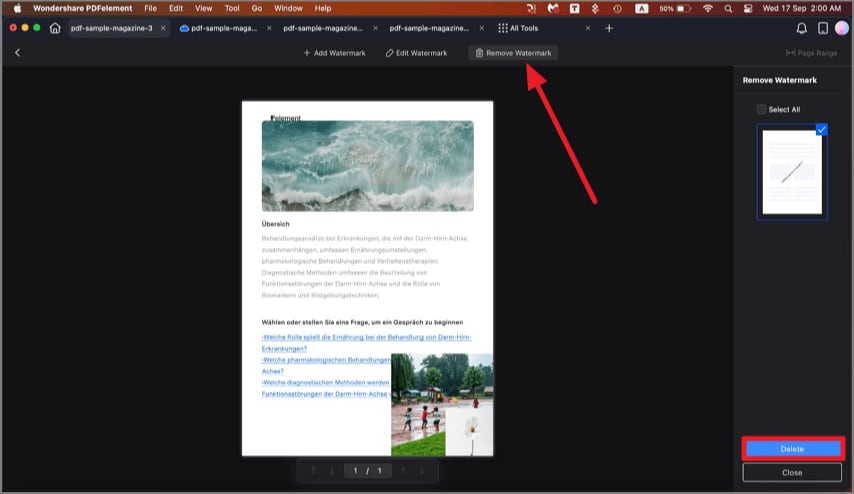
Task: Click the Wondershare PDFelement app menu
Action: tap(82, 8)
